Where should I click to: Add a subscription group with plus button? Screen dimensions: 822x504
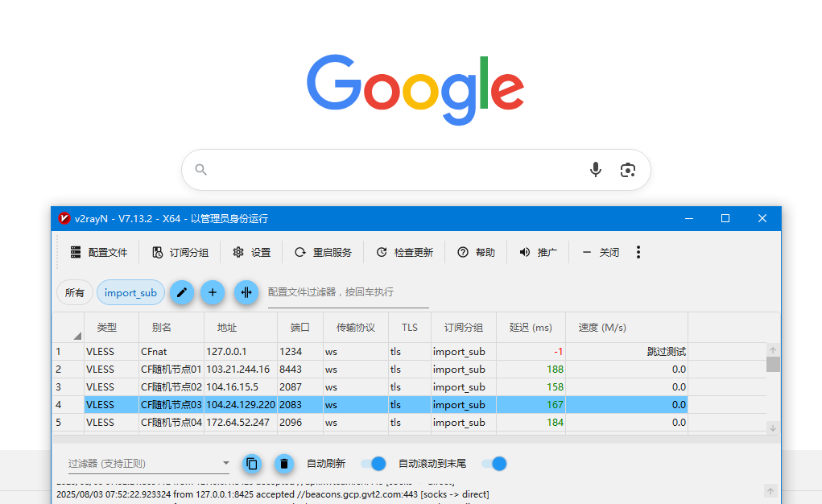[213, 292]
